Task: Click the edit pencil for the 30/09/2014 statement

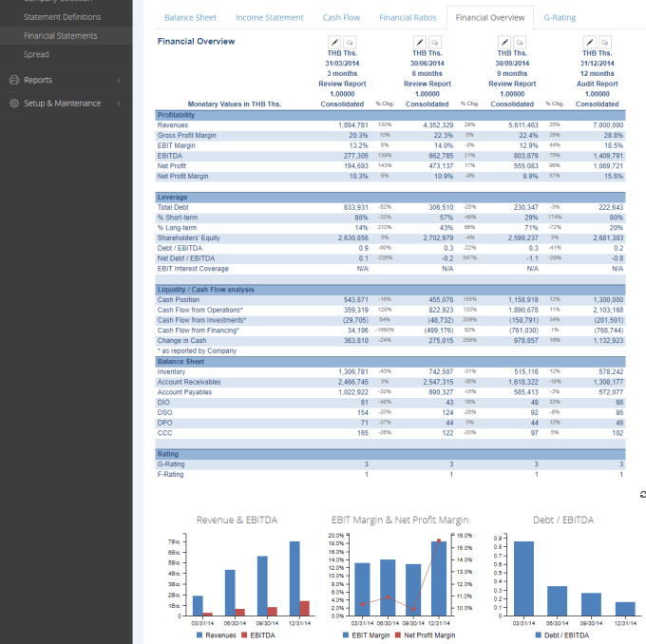Action: point(503,43)
